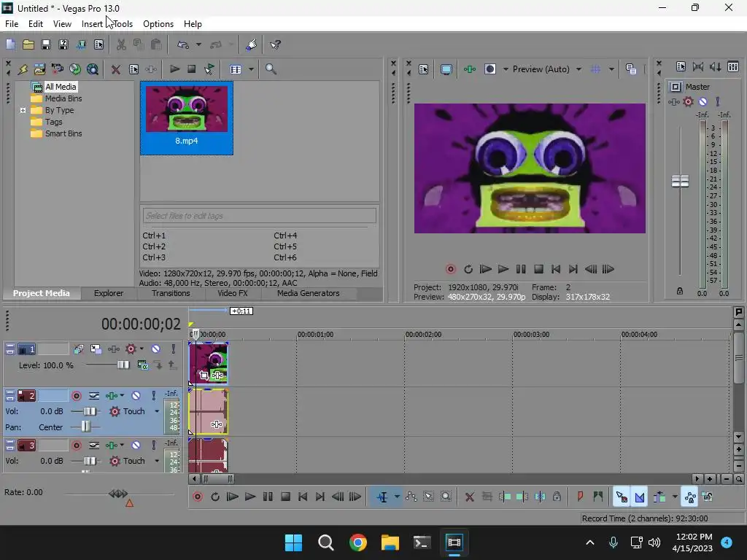Open File Explorer from the taskbar
Viewport: 747px width, 560px height.
tap(390, 542)
